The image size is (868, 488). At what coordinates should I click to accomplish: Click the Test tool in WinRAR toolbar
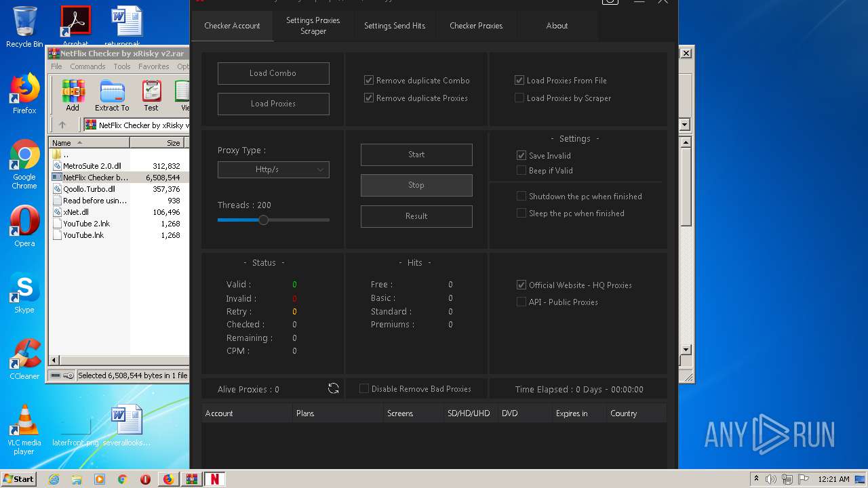(x=151, y=96)
